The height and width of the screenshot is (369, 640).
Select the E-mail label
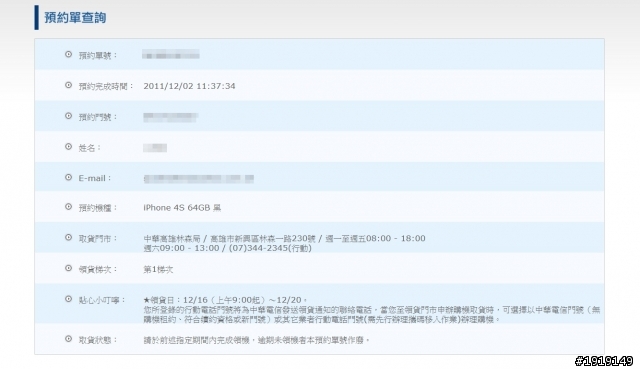coord(95,178)
